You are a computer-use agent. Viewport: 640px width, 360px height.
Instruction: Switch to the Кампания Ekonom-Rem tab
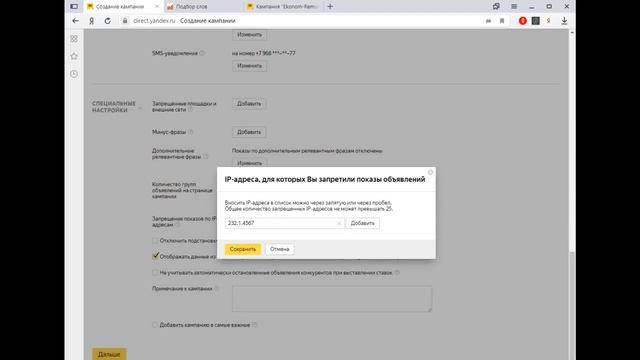282,7
